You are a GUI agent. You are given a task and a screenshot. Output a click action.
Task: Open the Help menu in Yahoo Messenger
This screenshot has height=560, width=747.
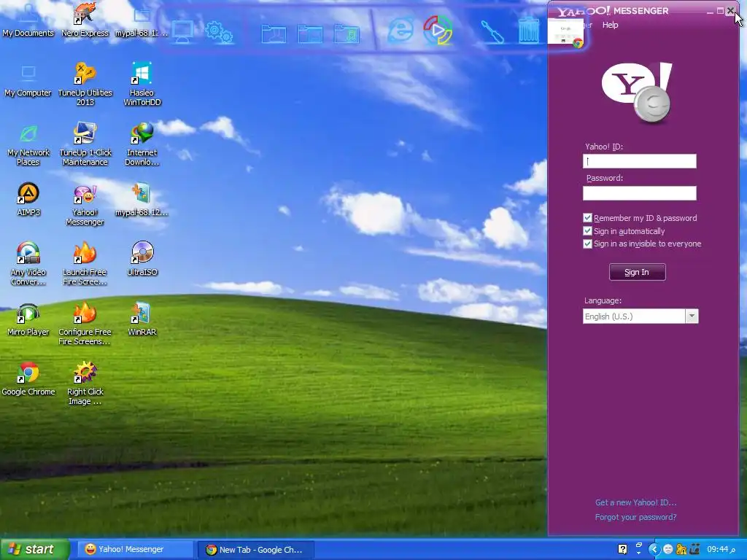pos(611,25)
